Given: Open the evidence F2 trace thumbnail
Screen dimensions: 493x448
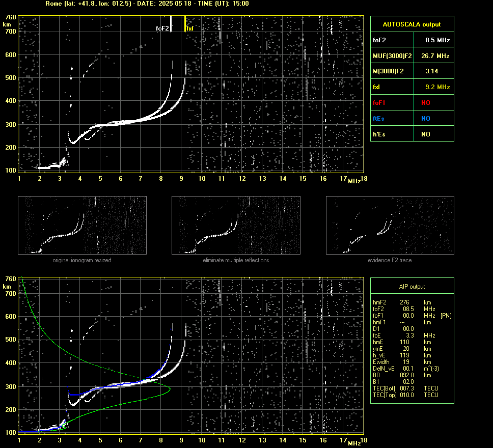Looking at the screenshot, I should tap(390, 225).
